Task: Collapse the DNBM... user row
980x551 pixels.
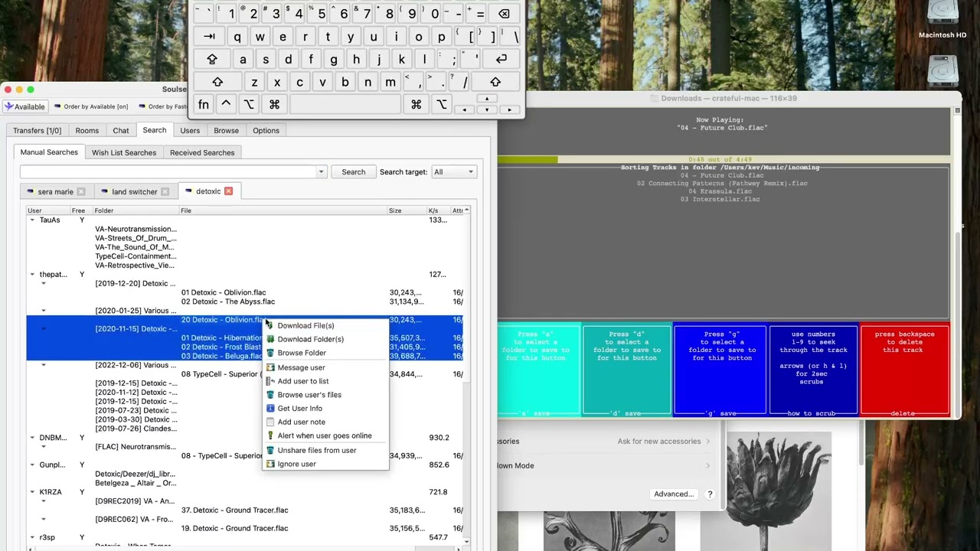Action: pyautogui.click(x=32, y=438)
